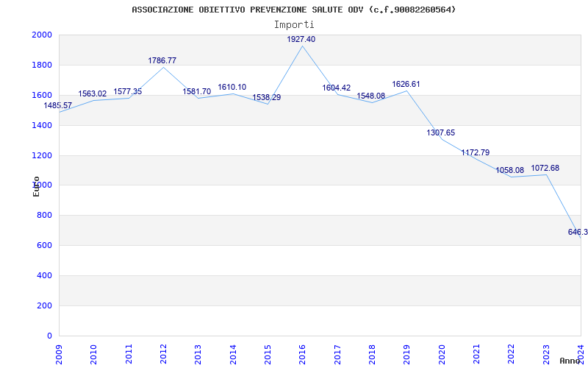This screenshot has height=368, width=588.
Task: Select the 1610.10 data label
Action: click(x=232, y=87)
